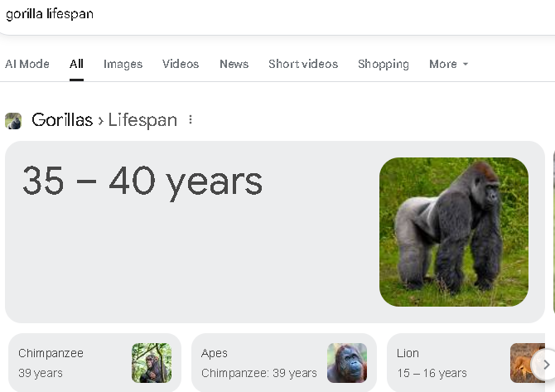Click the 35 – 40 years answer text
Image resolution: width=555 pixels, height=392 pixels.
[142, 181]
